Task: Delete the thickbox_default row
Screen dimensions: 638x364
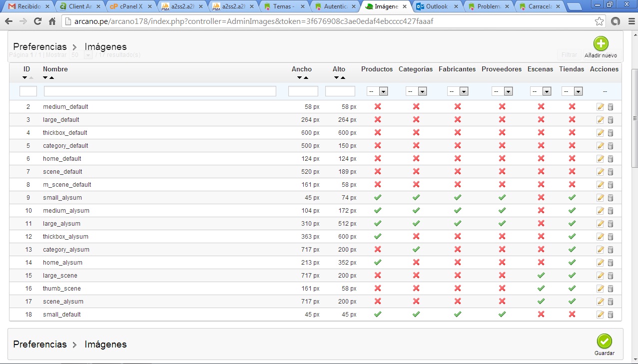Action: pyautogui.click(x=611, y=133)
